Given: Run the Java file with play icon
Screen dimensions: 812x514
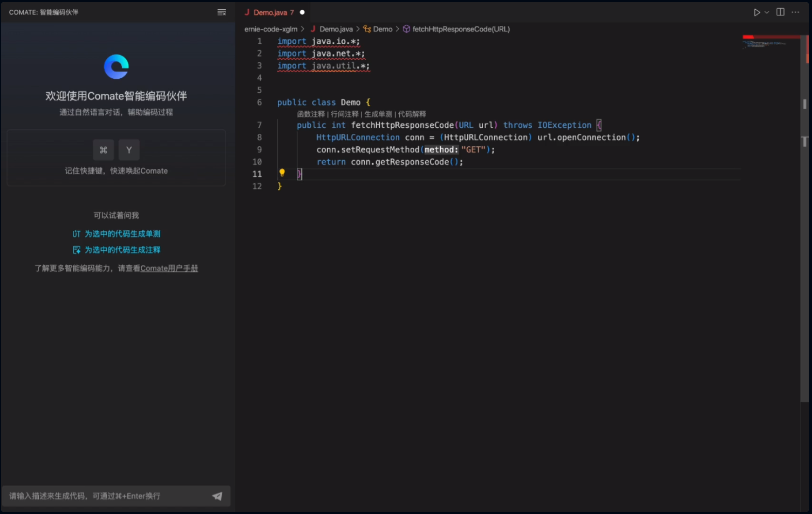Looking at the screenshot, I should (x=757, y=12).
